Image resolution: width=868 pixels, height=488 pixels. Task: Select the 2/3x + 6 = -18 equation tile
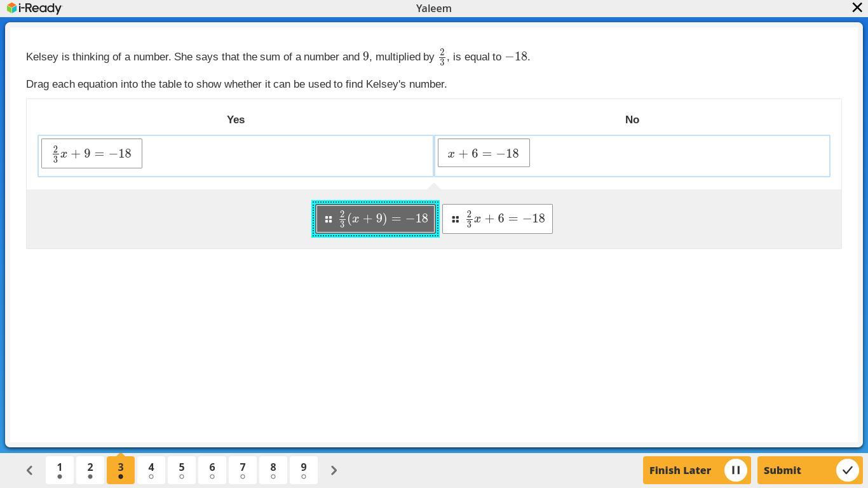[498, 219]
